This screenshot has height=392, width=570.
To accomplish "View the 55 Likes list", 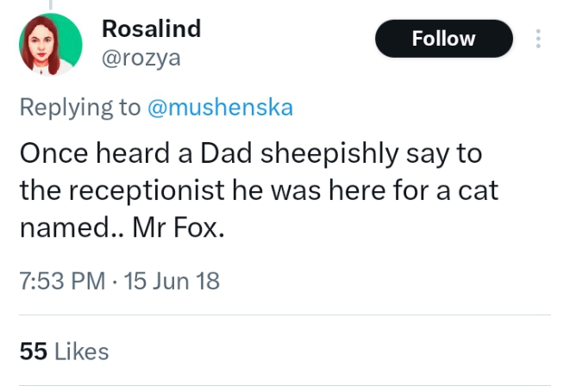I will pos(65,352).
